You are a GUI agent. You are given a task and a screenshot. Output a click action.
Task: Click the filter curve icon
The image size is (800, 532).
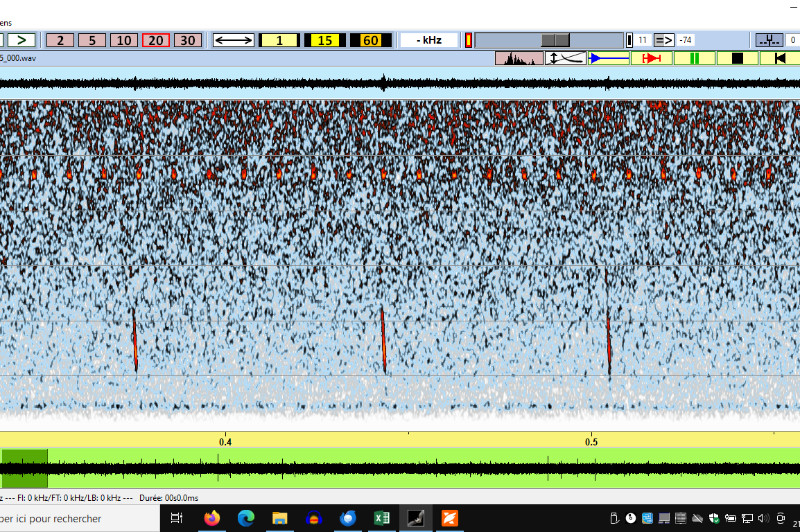pyautogui.click(x=565, y=58)
